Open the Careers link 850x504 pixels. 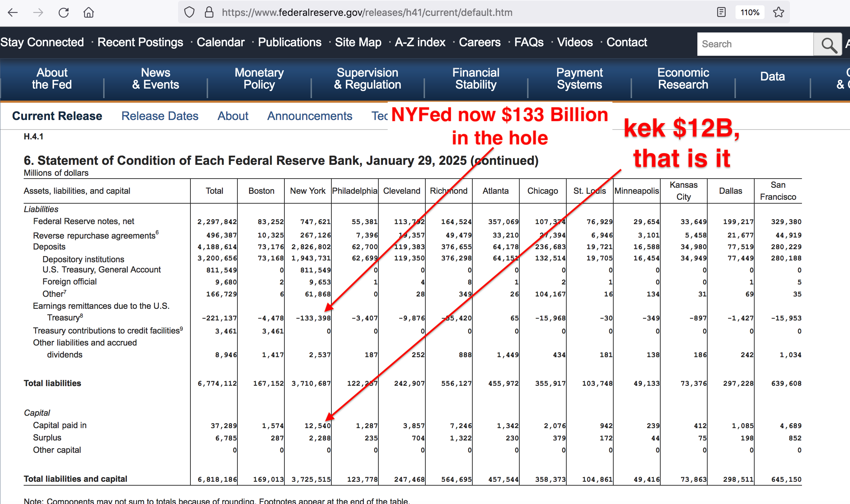(x=479, y=42)
